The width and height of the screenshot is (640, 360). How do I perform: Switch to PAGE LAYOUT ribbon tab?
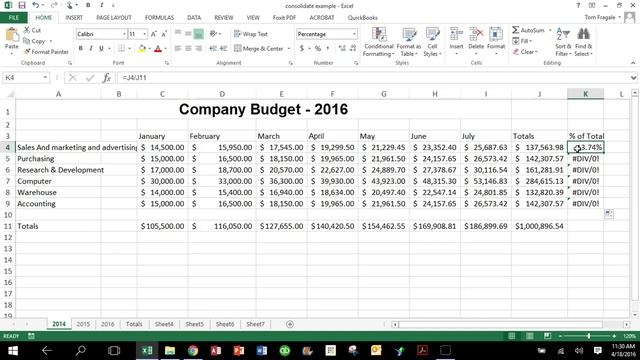click(x=114, y=18)
